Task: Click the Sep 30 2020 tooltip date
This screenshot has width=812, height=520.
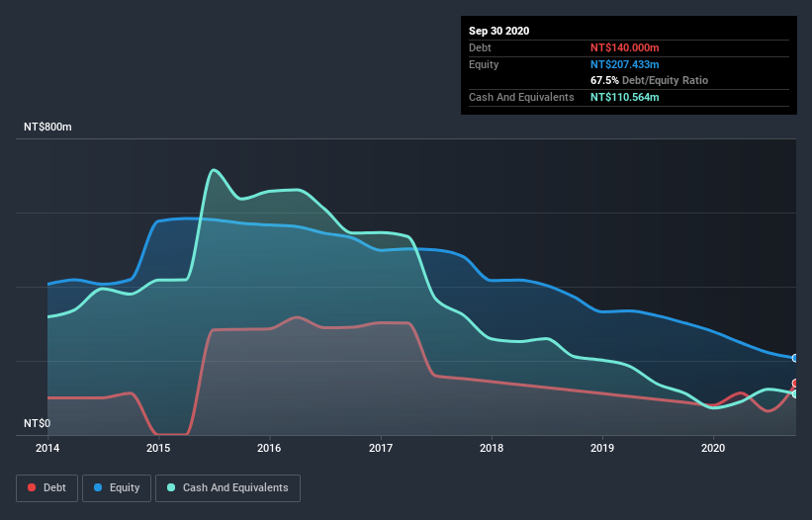Action: coord(499,31)
